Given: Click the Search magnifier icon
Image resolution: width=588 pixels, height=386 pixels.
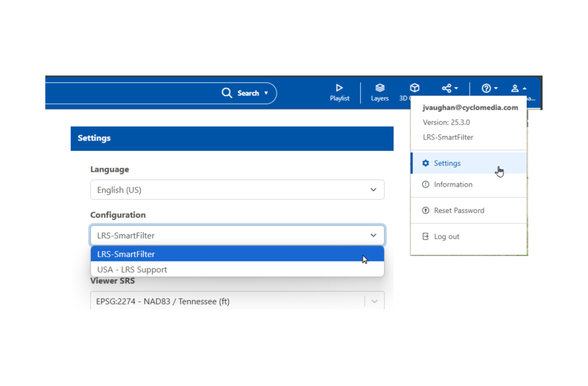Looking at the screenshot, I should pyautogui.click(x=227, y=93).
